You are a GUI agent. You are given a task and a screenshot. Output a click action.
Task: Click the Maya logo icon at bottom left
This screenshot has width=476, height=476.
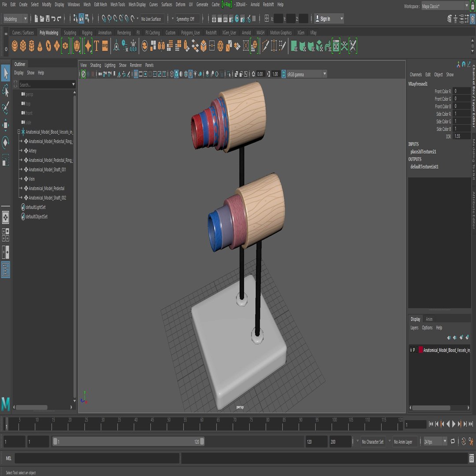tap(5, 404)
